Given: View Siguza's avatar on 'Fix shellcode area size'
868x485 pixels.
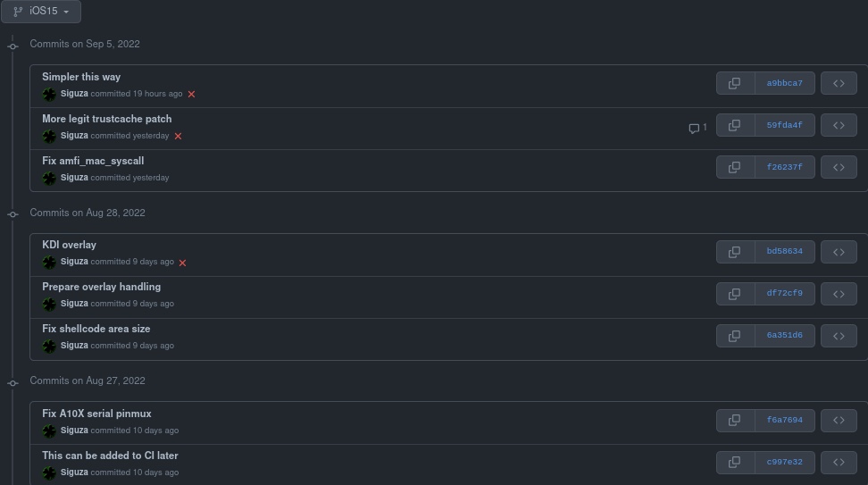Looking at the screenshot, I should pos(49,346).
